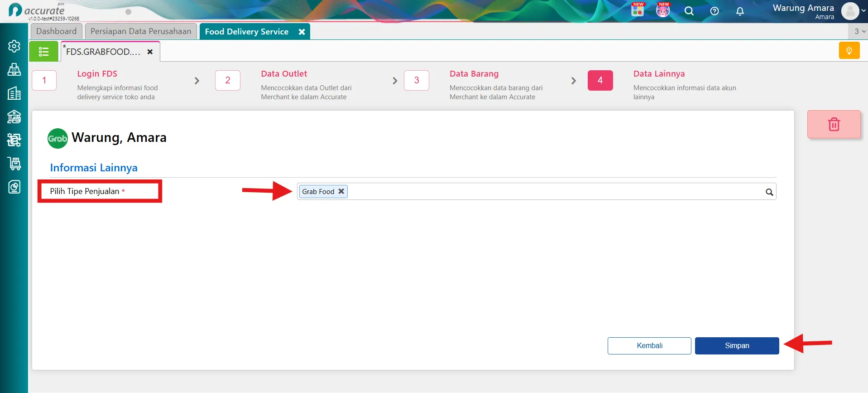Open the inventory boxes sidebar icon
868x393 pixels.
(x=14, y=140)
